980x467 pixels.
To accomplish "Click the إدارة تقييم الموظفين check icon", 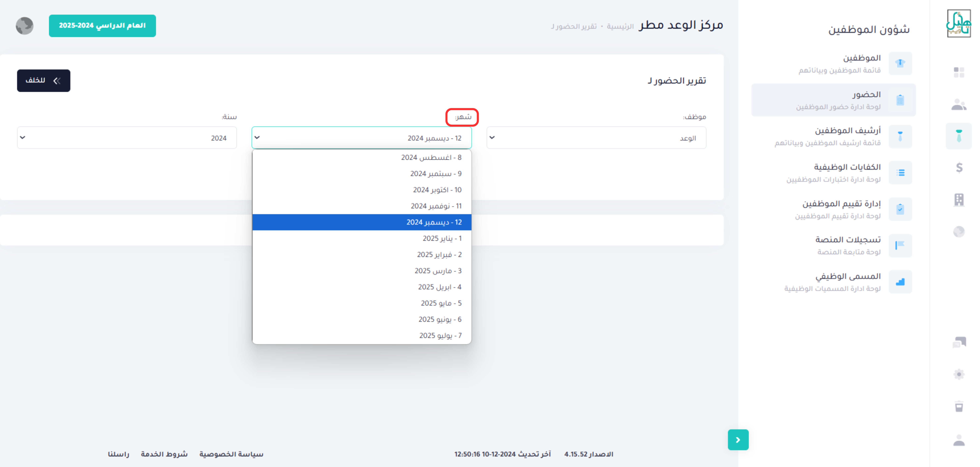I will click(900, 209).
